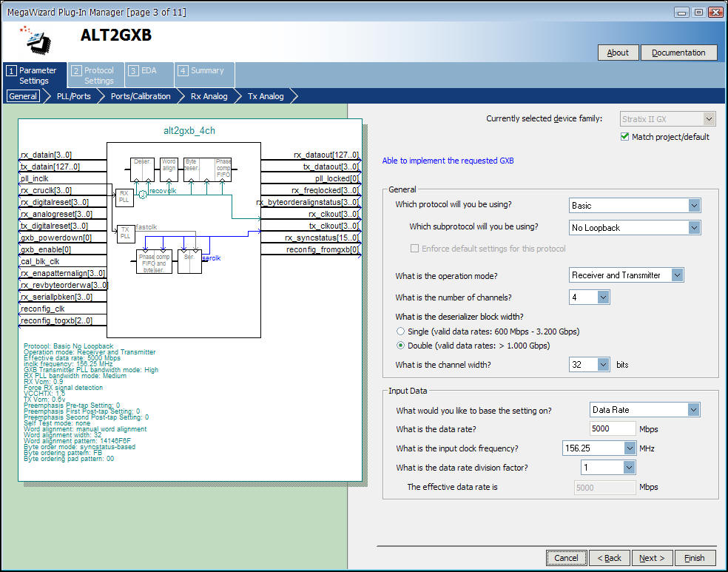Click the Deser. block in the diagram
This screenshot has width=728, height=572.
pyautogui.click(x=142, y=169)
